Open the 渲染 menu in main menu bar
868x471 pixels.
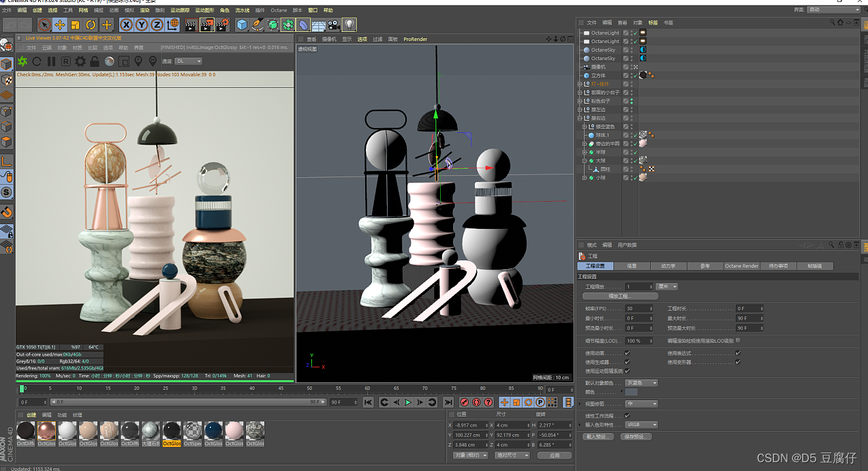(144, 10)
